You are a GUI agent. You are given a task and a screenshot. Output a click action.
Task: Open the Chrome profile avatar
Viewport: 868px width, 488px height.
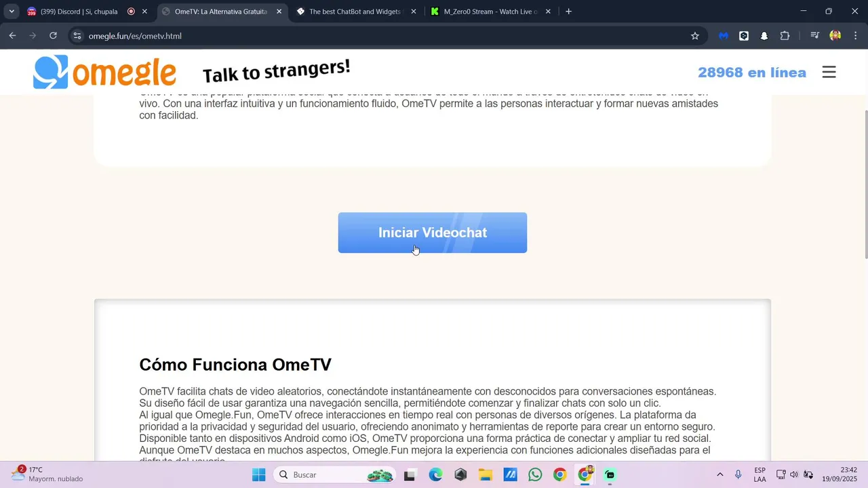(835, 36)
